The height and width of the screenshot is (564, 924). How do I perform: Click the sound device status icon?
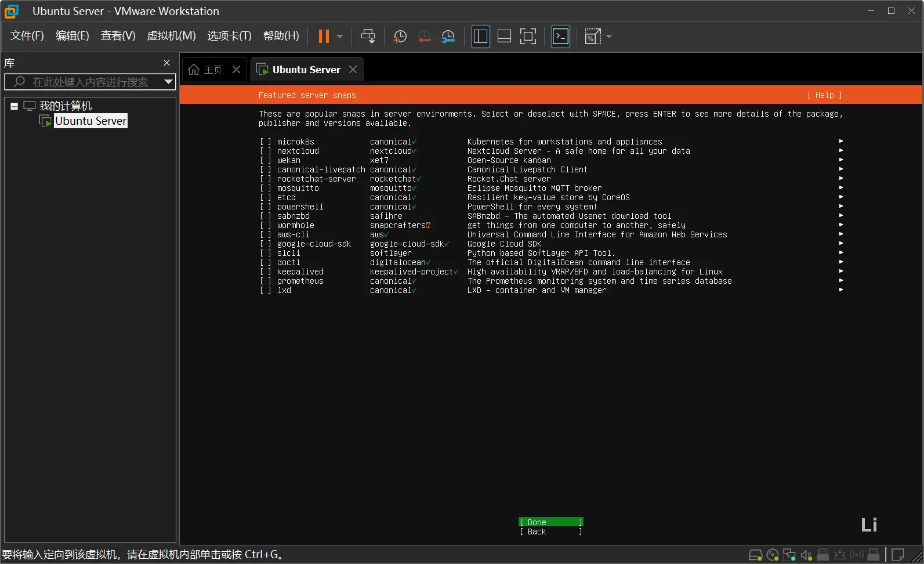[x=806, y=555]
